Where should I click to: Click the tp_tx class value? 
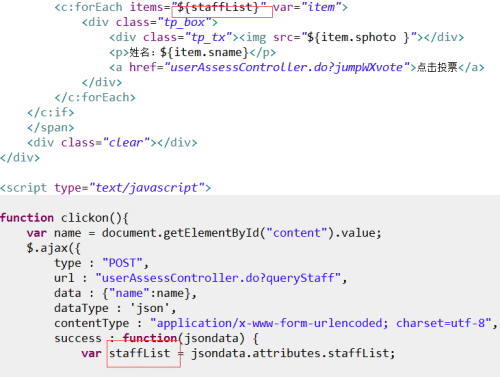tap(209, 37)
